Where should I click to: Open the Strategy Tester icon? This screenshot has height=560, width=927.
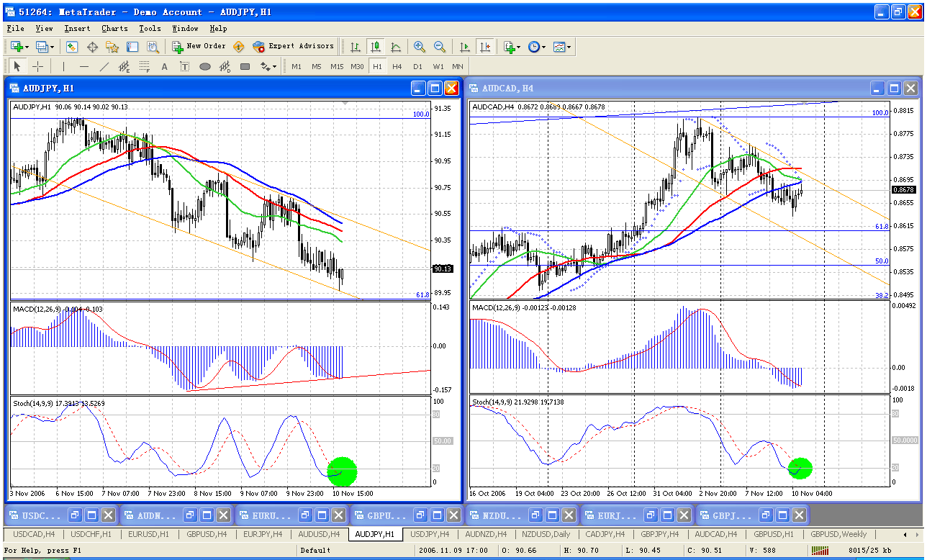click(x=153, y=47)
